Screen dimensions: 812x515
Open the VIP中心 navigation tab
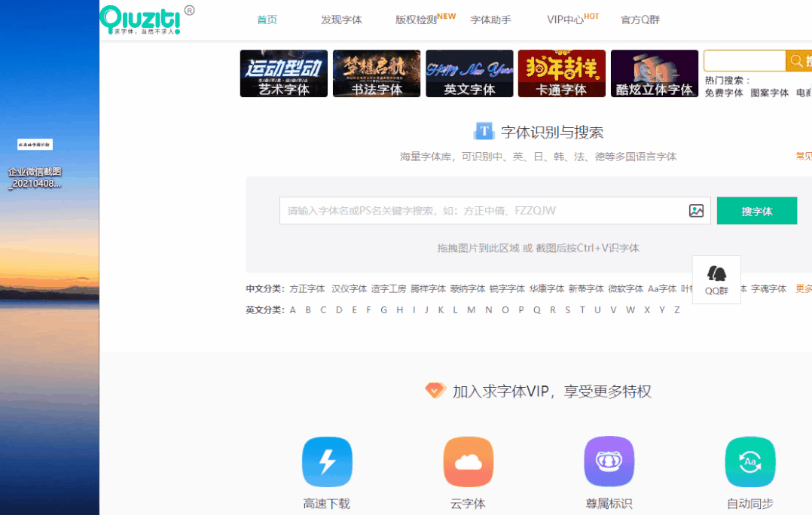pos(565,20)
